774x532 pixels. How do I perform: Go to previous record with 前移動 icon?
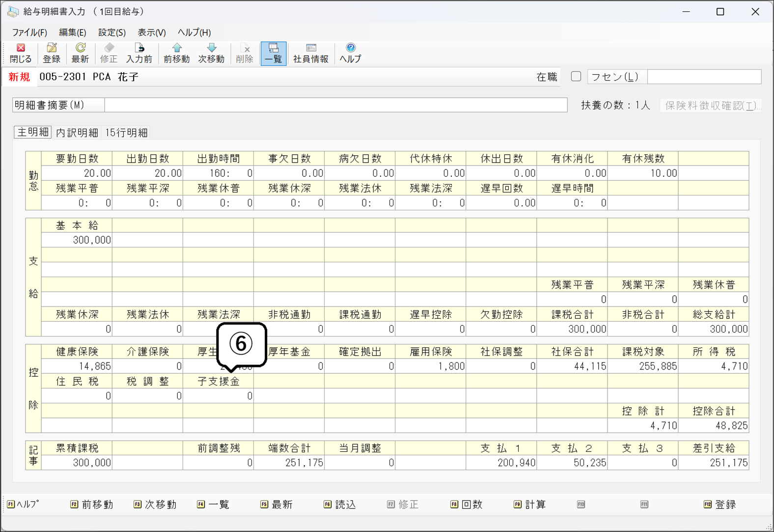[x=176, y=53]
